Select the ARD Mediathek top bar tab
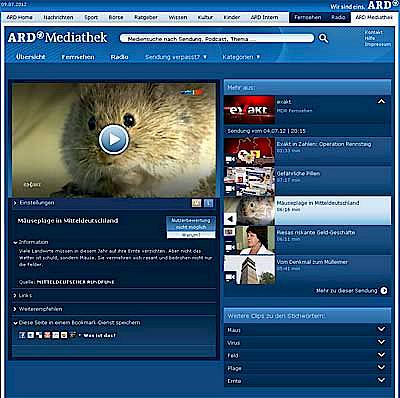This screenshot has width=400, height=398. 374,17
